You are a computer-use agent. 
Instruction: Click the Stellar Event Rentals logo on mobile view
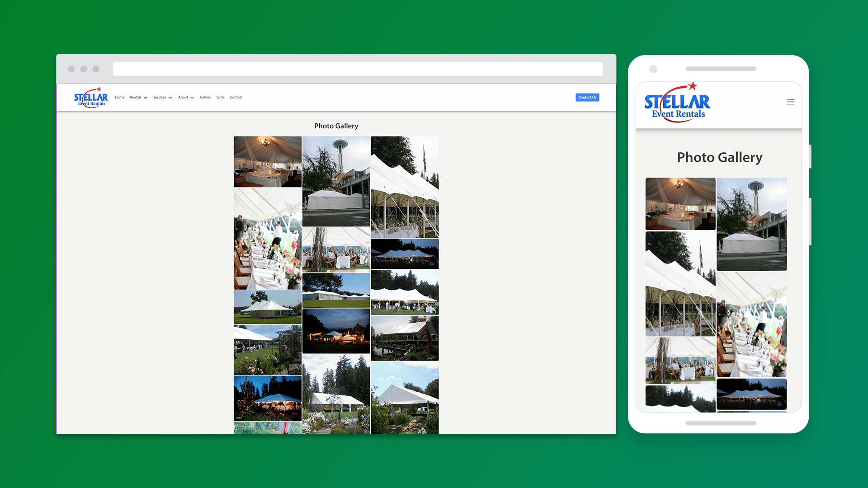(677, 102)
